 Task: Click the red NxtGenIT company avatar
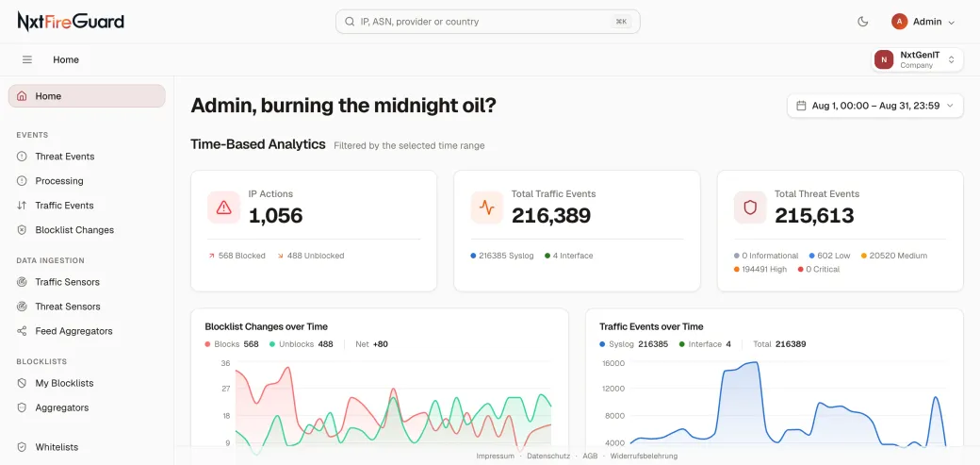[x=884, y=60]
